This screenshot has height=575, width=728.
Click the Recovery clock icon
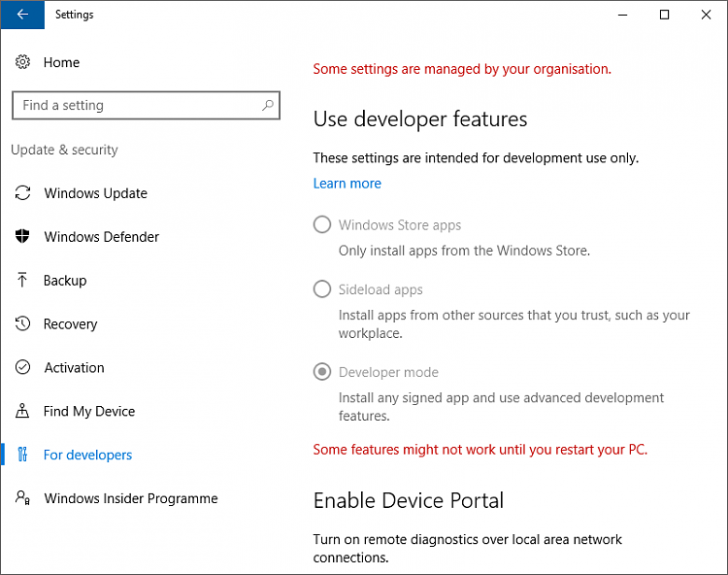(22, 323)
